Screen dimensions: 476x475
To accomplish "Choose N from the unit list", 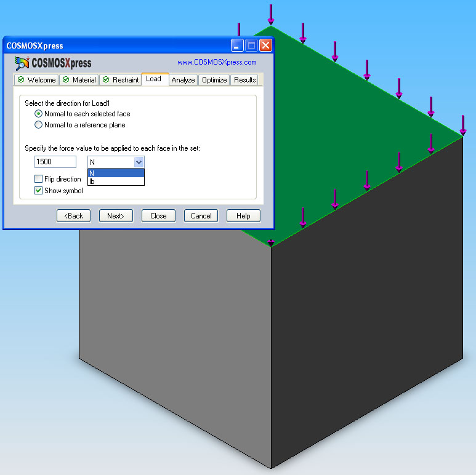I will [116, 173].
